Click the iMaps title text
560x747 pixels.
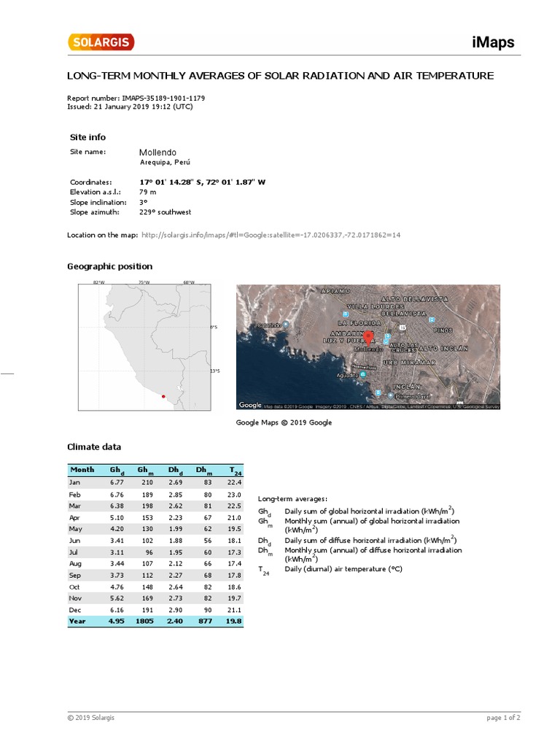(x=493, y=42)
